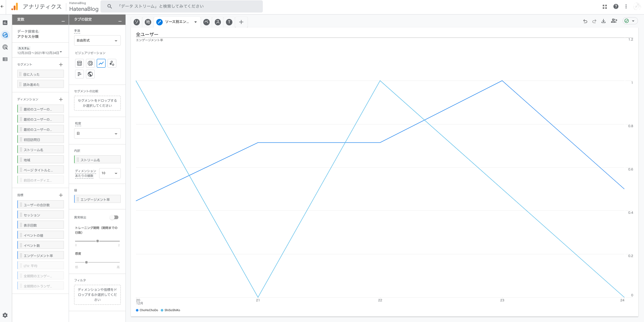Switch to the tab labeled T
644x322 pixels.
pos(229,22)
